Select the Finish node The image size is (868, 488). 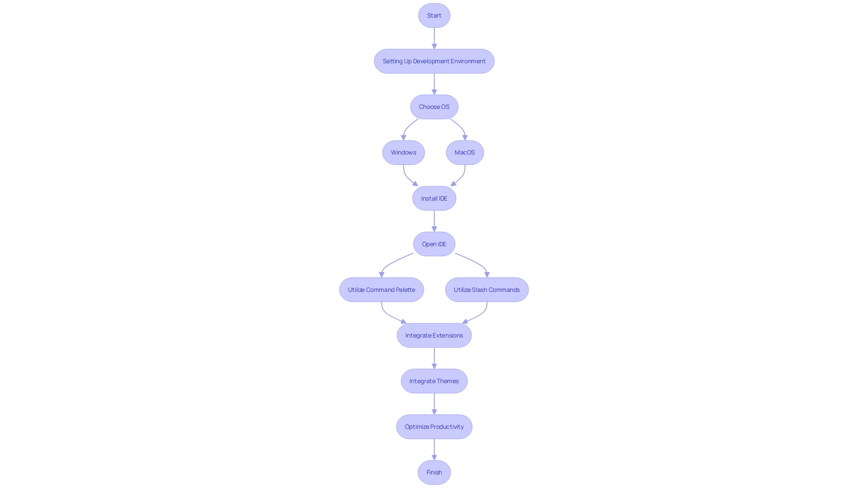[x=434, y=472]
